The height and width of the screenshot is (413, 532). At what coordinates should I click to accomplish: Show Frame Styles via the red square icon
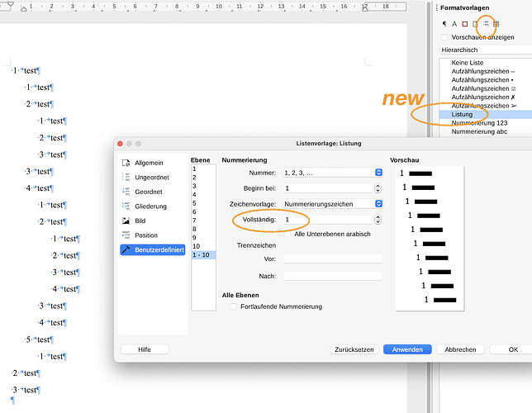465,24
